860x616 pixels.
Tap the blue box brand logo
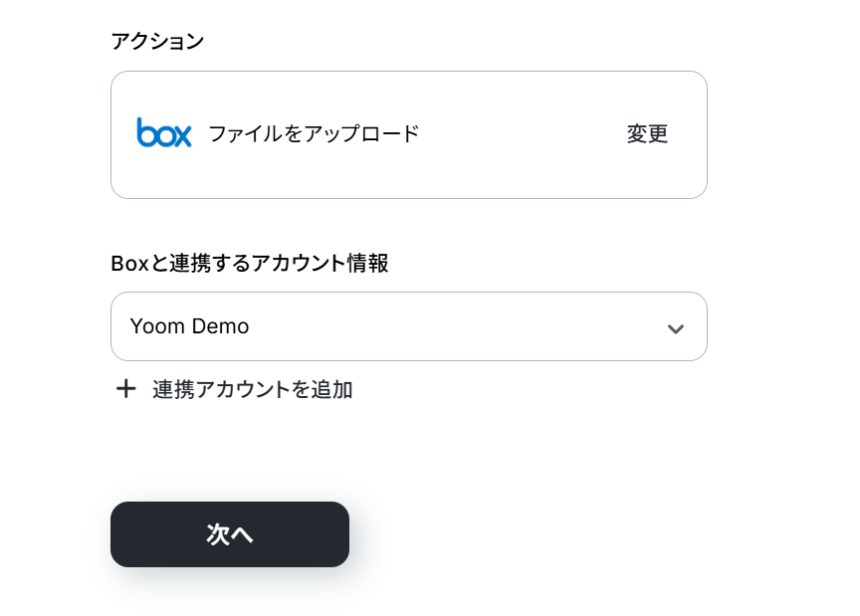[164, 133]
